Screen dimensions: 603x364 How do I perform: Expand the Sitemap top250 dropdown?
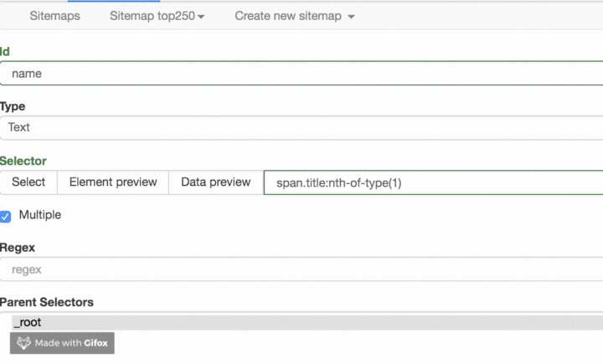click(157, 16)
